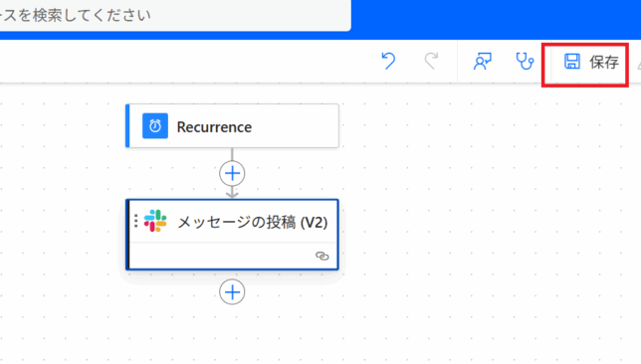Run the flow checker stethoscope icon
The height and width of the screenshot is (364, 641).
click(x=525, y=62)
